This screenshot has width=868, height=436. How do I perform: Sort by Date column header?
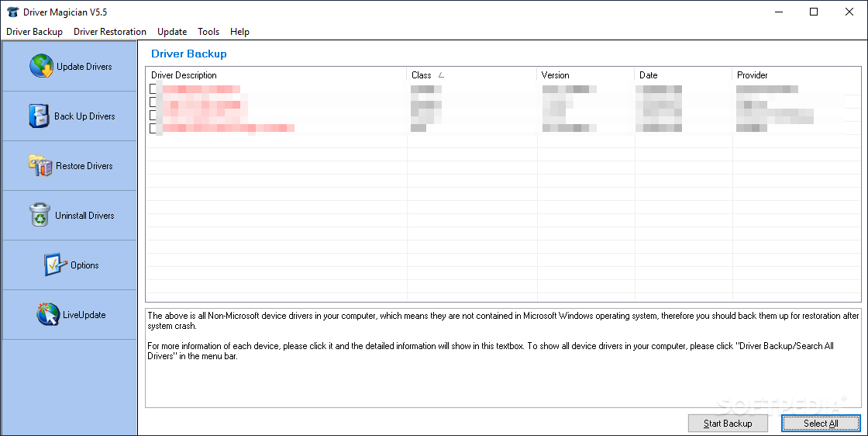[x=684, y=74]
